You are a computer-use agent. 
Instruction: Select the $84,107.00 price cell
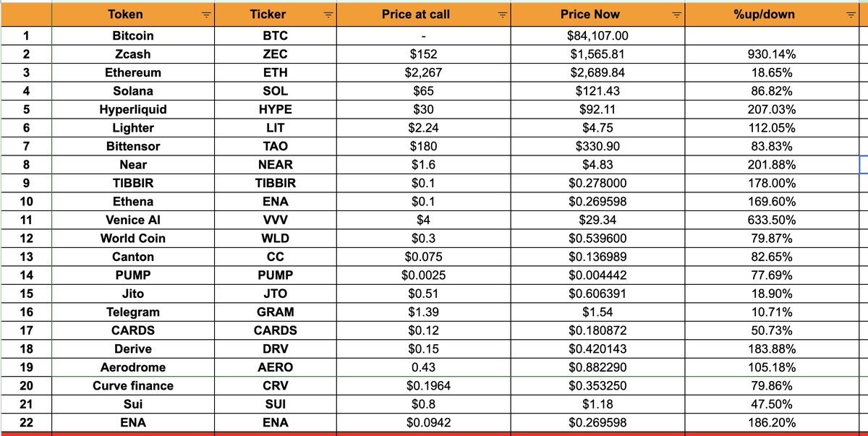[x=597, y=36]
